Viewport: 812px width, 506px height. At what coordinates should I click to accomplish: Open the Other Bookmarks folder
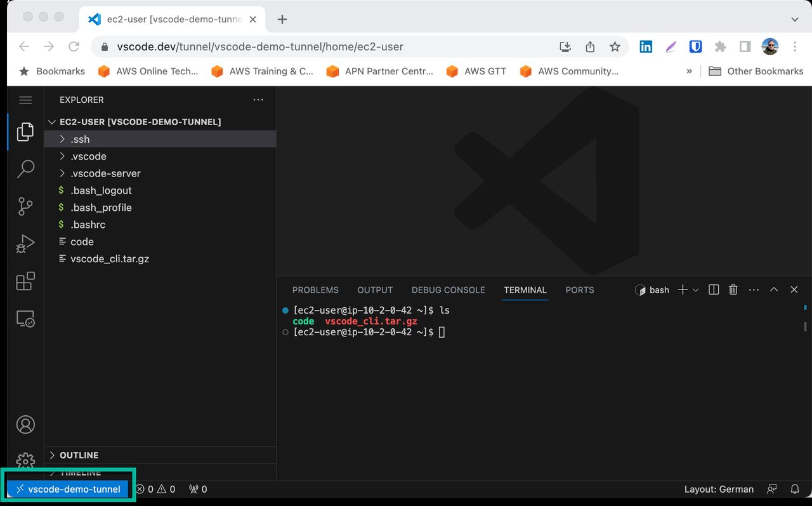(756, 71)
